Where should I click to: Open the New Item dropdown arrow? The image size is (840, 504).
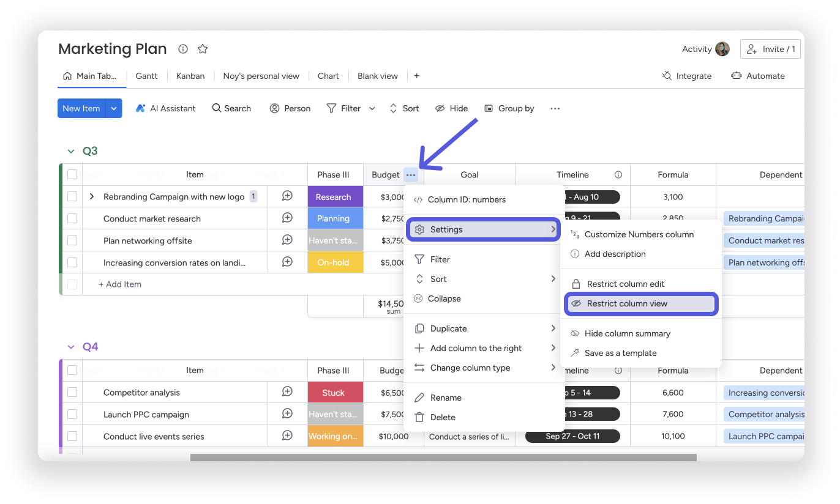[x=114, y=108]
